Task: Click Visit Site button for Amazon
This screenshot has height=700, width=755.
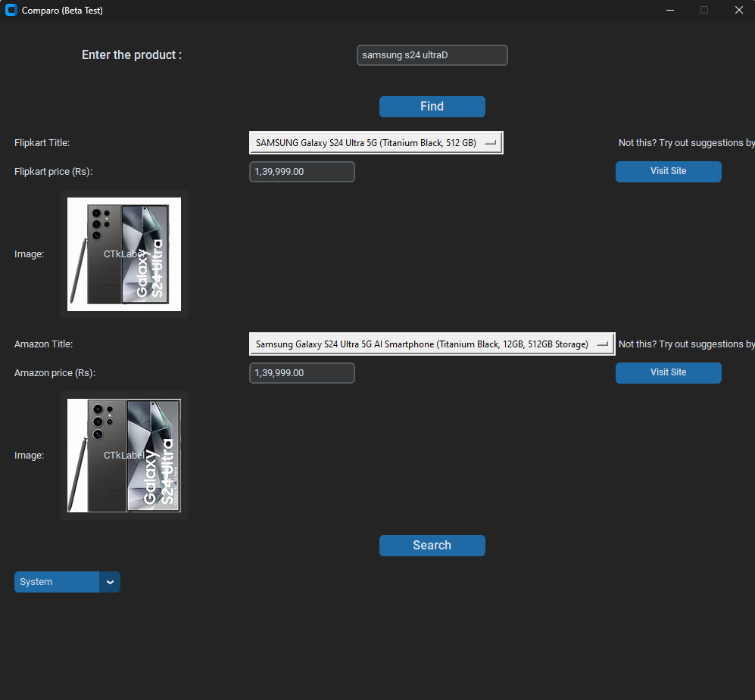Action: (668, 373)
